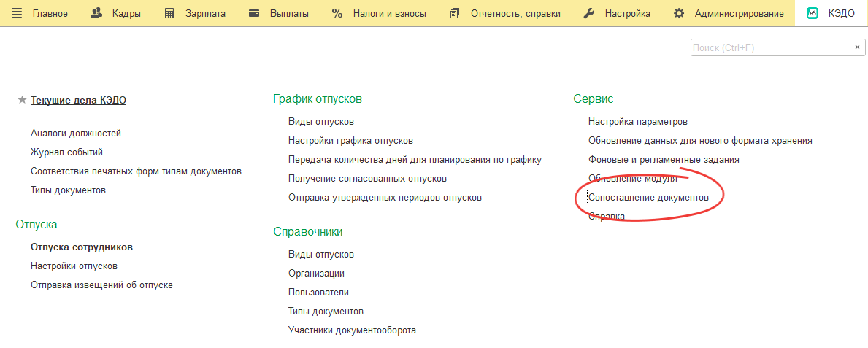Clear the search field with the x button
The height and width of the screenshot is (348, 868).
[858, 47]
